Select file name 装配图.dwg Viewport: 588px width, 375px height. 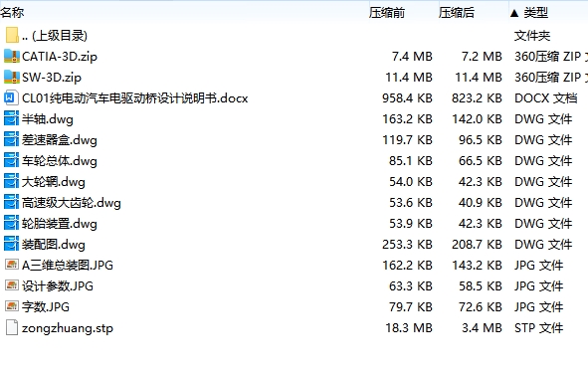pos(54,245)
